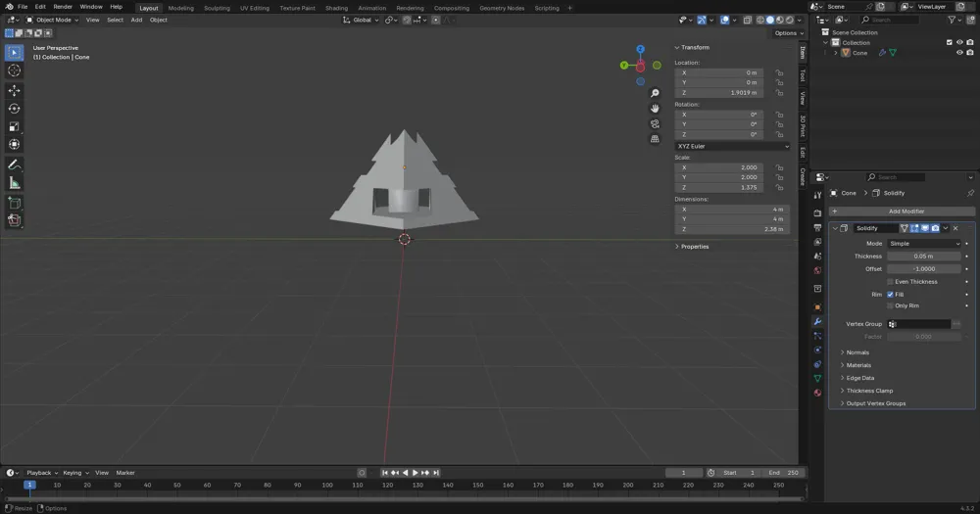This screenshot has height=514, width=980.
Task: Open the viewport Options button
Action: tap(788, 33)
